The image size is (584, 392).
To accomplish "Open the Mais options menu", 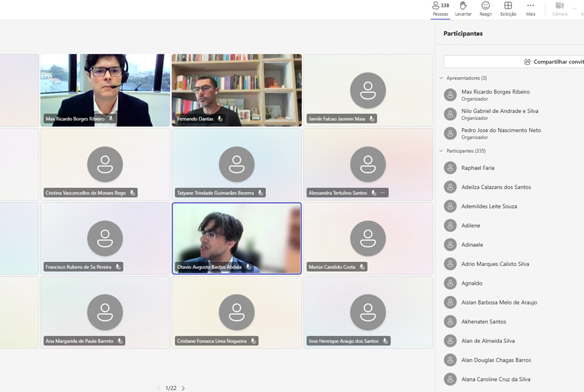I will point(530,9).
